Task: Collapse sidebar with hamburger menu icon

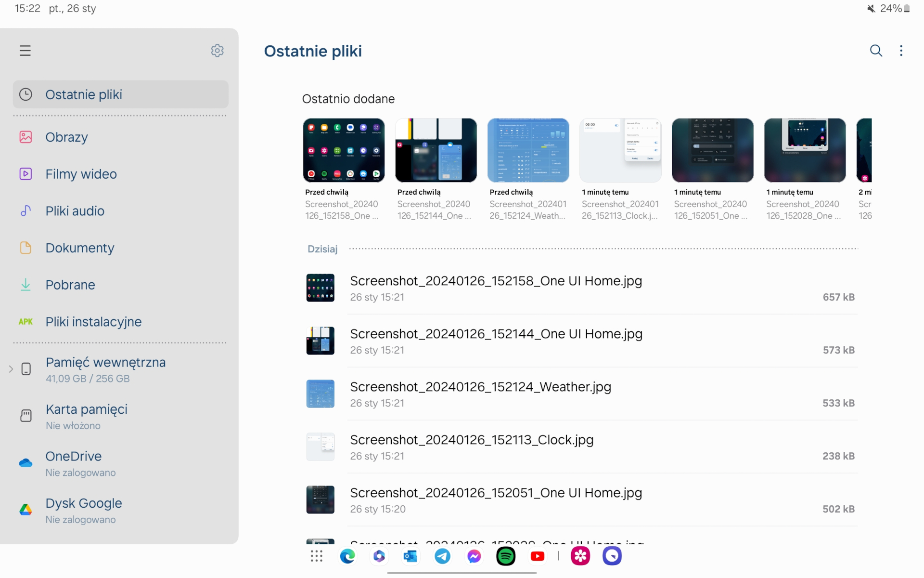Action: pyautogui.click(x=25, y=51)
